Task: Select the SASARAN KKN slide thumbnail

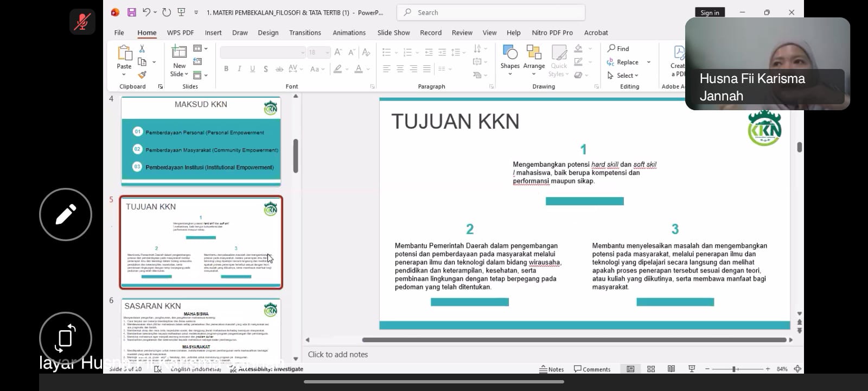Action: [x=201, y=327]
